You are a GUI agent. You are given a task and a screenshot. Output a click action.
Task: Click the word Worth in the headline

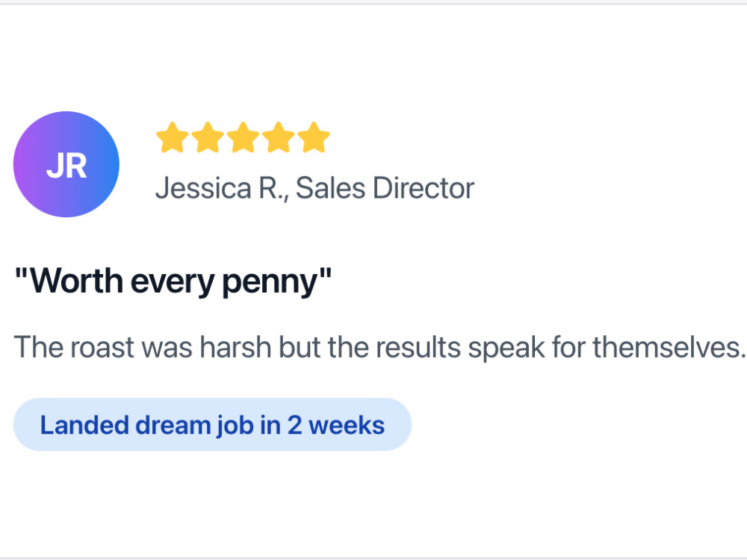coord(76,281)
